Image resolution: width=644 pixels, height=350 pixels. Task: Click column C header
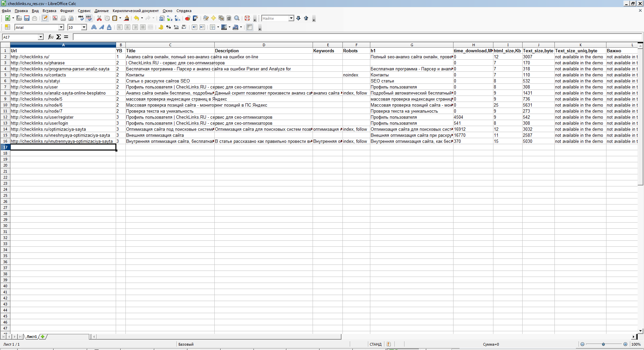coord(170,45)
